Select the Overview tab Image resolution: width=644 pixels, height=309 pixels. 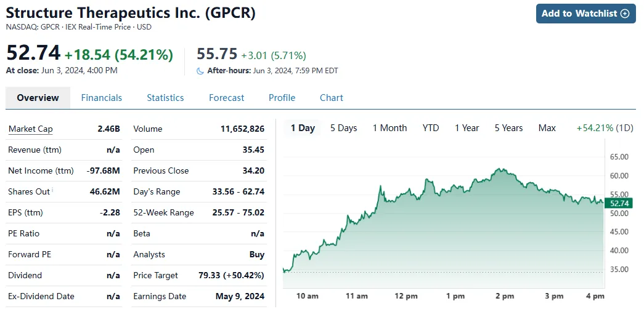(x=38, y=98)
